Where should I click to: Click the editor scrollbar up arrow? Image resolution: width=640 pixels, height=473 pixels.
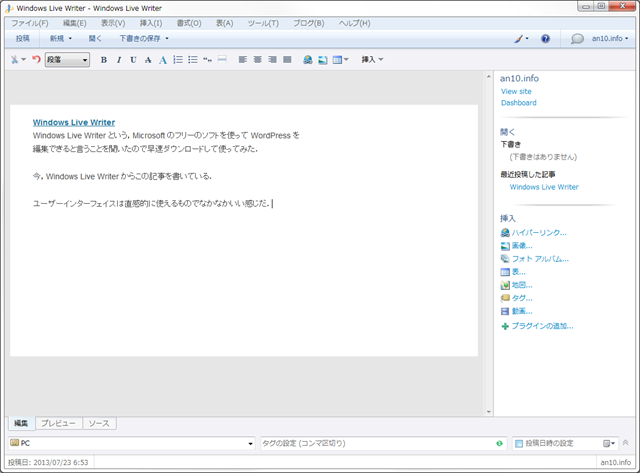[489, 76]
